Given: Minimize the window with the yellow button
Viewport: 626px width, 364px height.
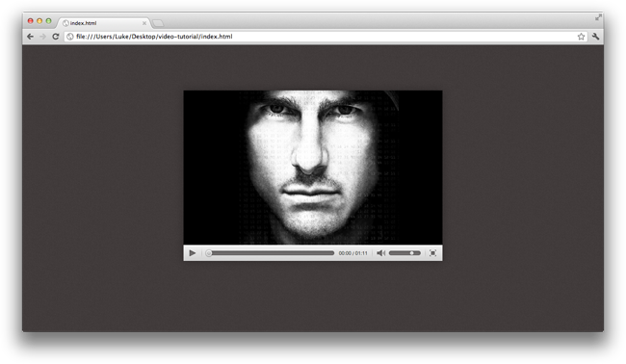Looking at the screenshot, I should click(x=39, y=21).
